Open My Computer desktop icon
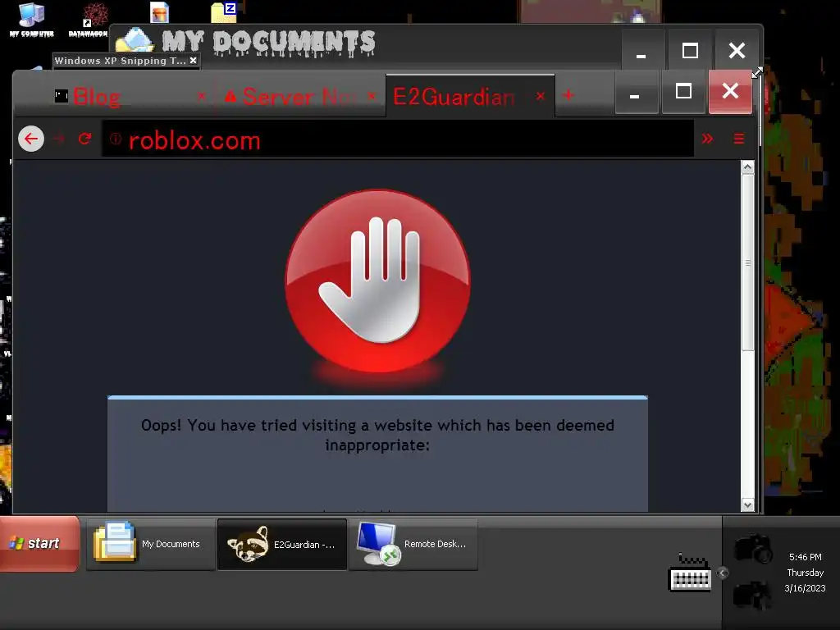The image size is (840, 630). (32, 20)
